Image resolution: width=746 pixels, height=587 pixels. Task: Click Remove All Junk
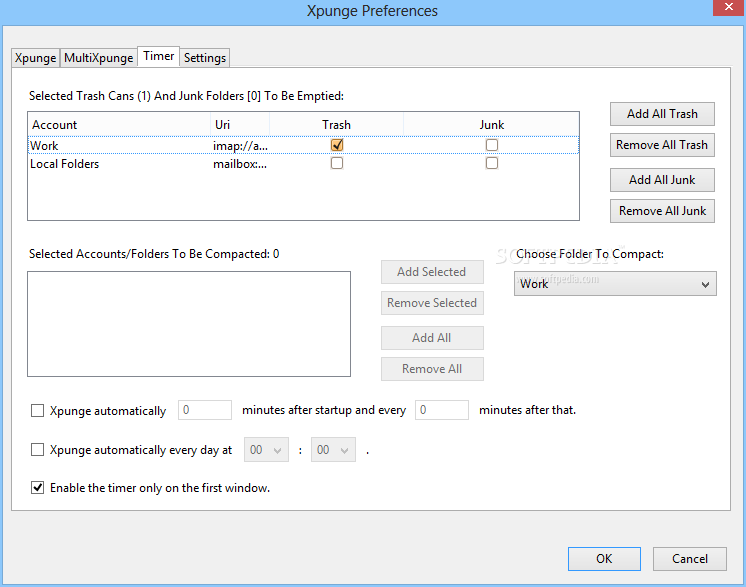(662, 211)
